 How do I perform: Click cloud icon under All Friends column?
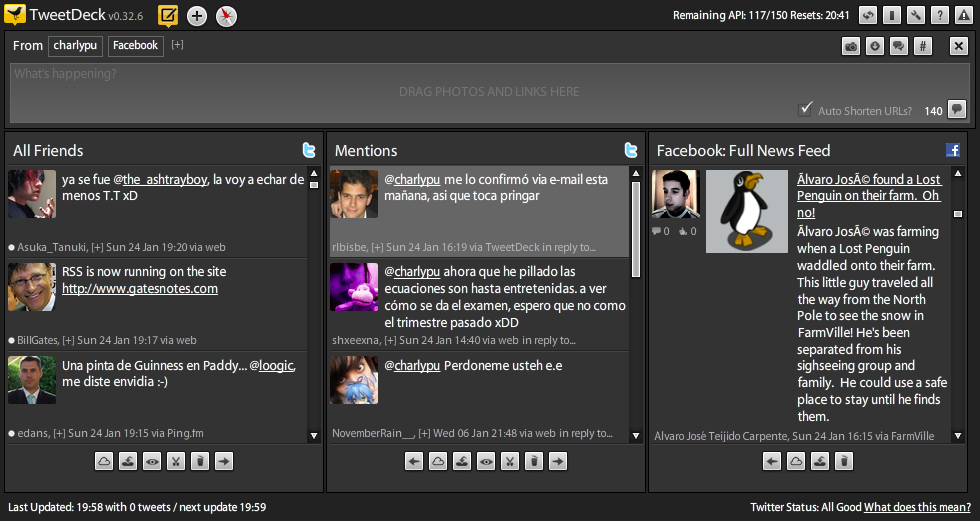104,461
